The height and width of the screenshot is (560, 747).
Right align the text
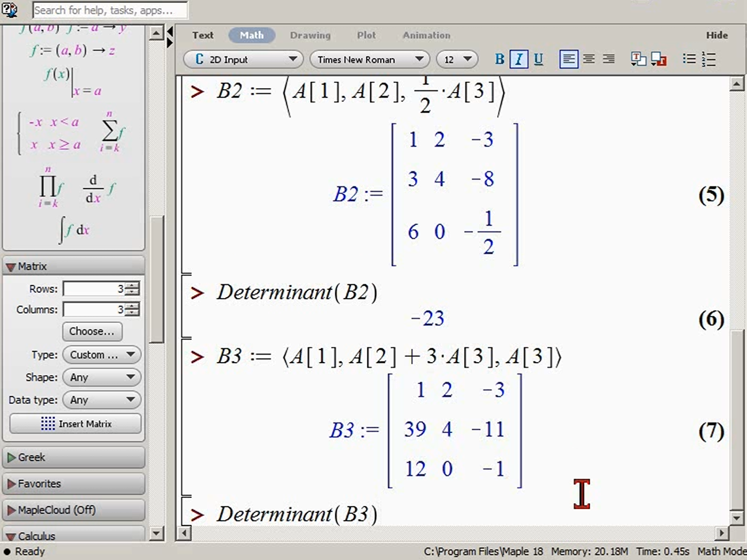(x=609, y=59)
